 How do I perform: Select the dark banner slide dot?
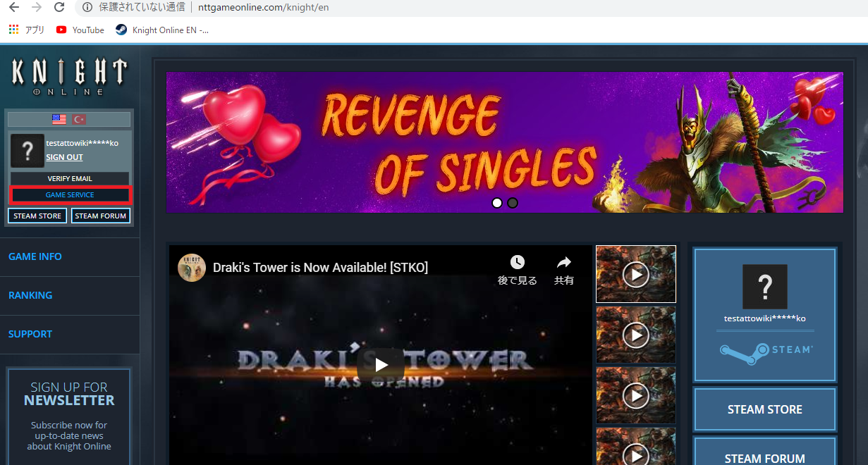click(x=513, y=203)
